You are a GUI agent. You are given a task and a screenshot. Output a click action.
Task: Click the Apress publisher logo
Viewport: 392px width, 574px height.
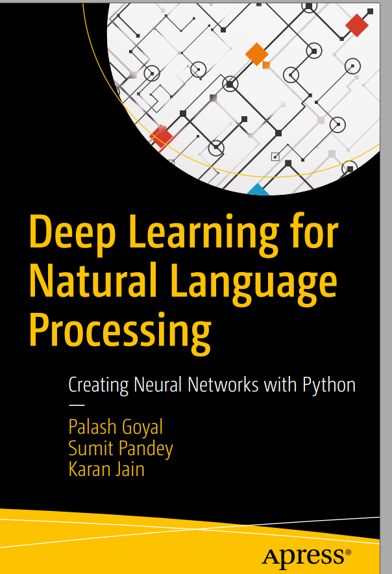[302, 555]
